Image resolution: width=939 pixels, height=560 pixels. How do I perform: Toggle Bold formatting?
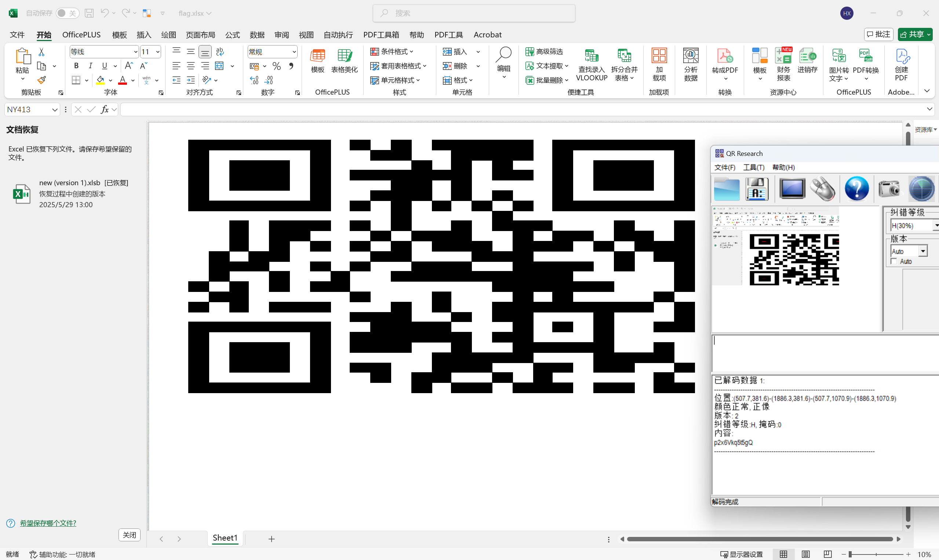76,66
